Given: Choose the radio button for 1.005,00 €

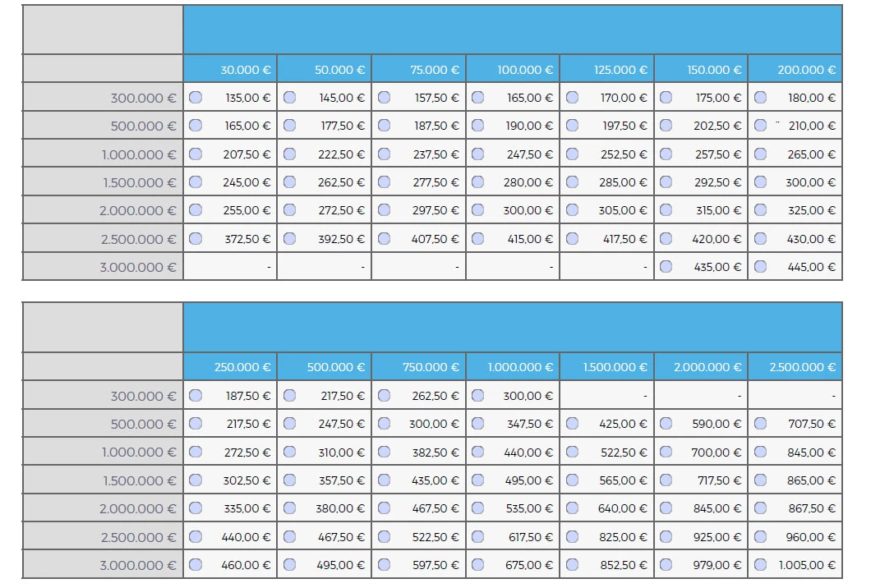Looking at the screenshot, I should point(760,565).
